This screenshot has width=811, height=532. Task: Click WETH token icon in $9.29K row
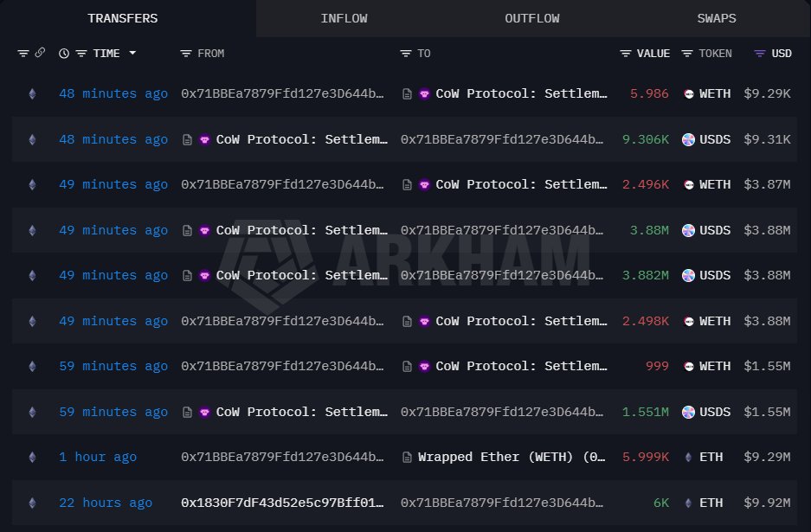coord(688,93)
